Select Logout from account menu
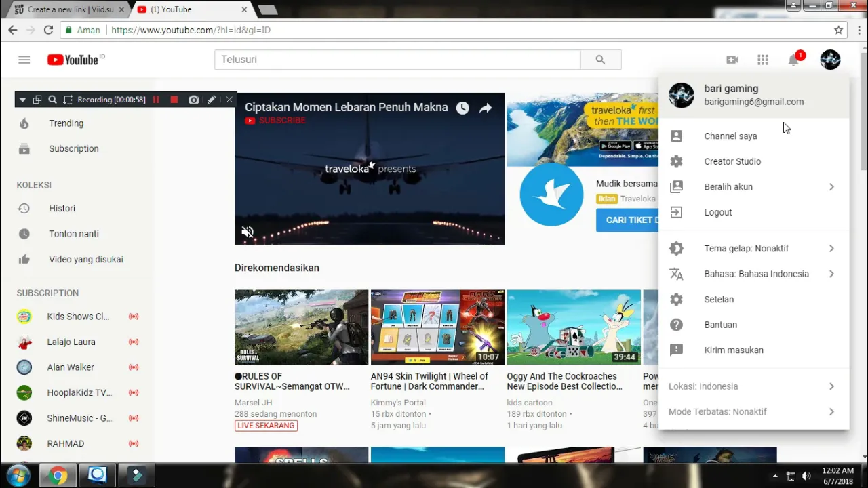Viewport: 868px width, 488px height. [753, 212]
